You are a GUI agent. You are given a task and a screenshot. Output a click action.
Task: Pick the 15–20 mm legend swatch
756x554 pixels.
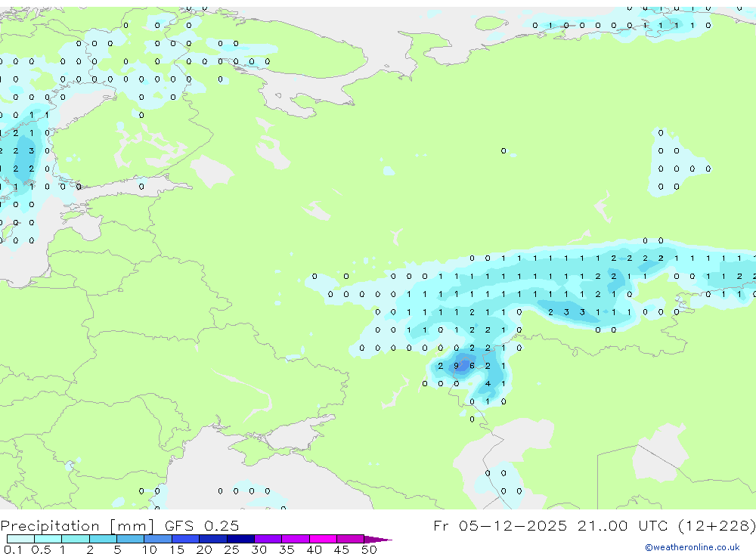click(x=186, y=539)
